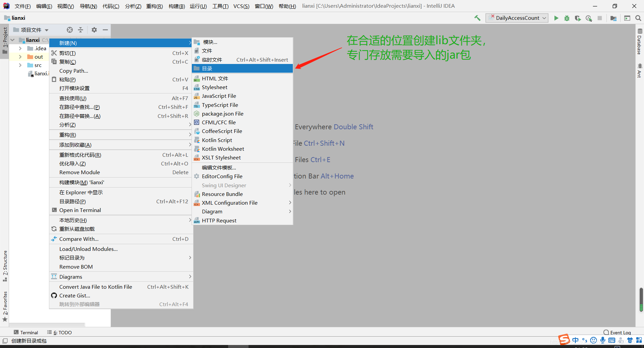Open VCS(S) menu
This screenshot has height=348, width=644.
coord(241,6)
